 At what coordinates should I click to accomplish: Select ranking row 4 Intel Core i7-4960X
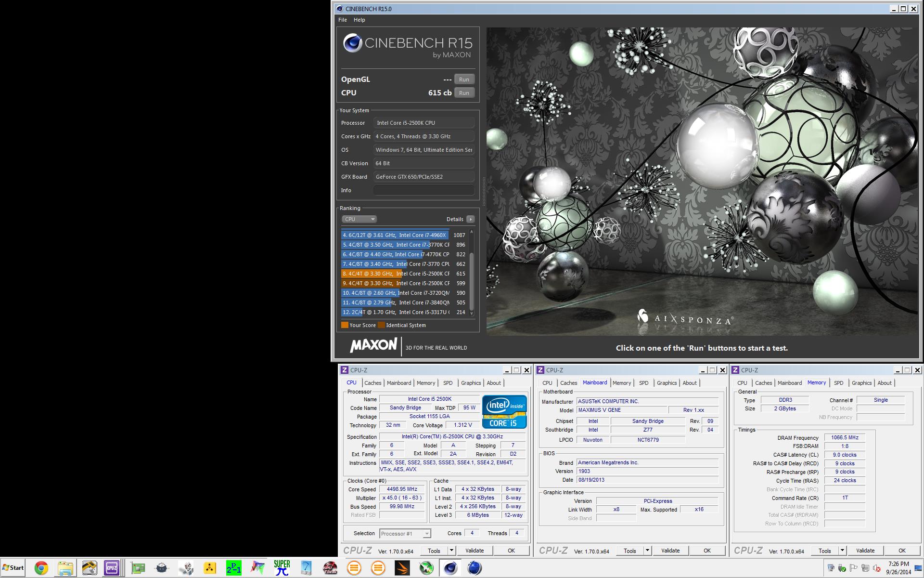[x=403, y=235]
